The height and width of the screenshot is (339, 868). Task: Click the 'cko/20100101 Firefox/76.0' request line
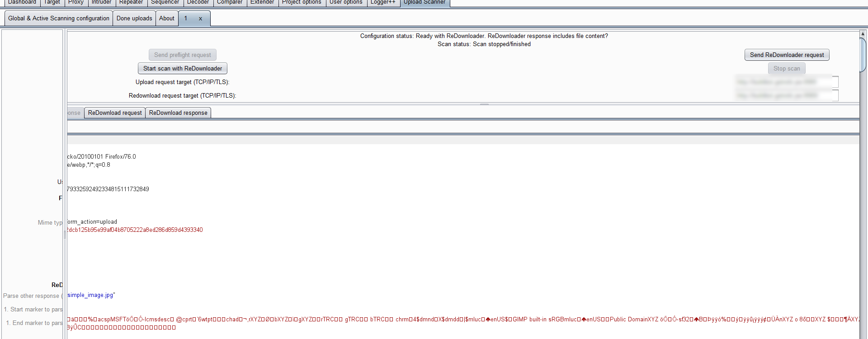point(102,157)
